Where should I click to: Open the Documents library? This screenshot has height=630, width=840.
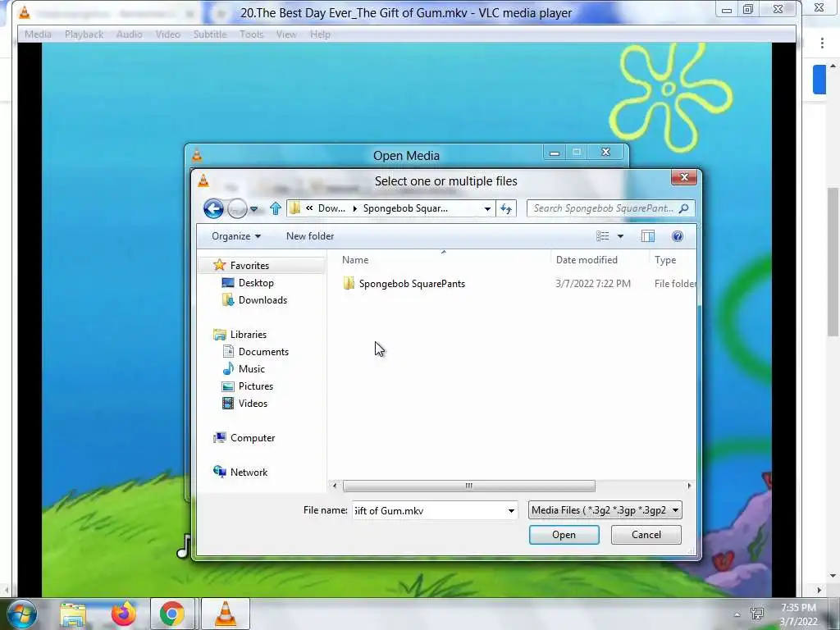(263, 352)
